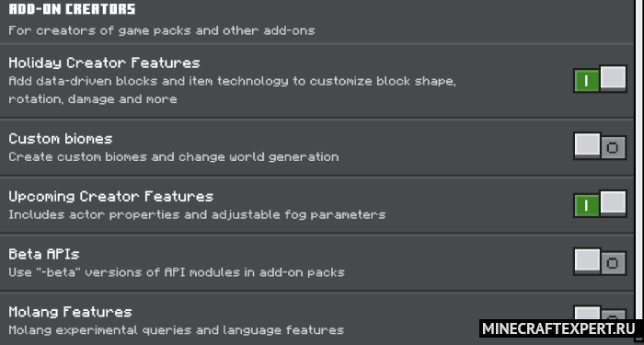Click the 'Includes actor properties' description
The width and height of the screenshot is (644, 345).
coord(197,214)
